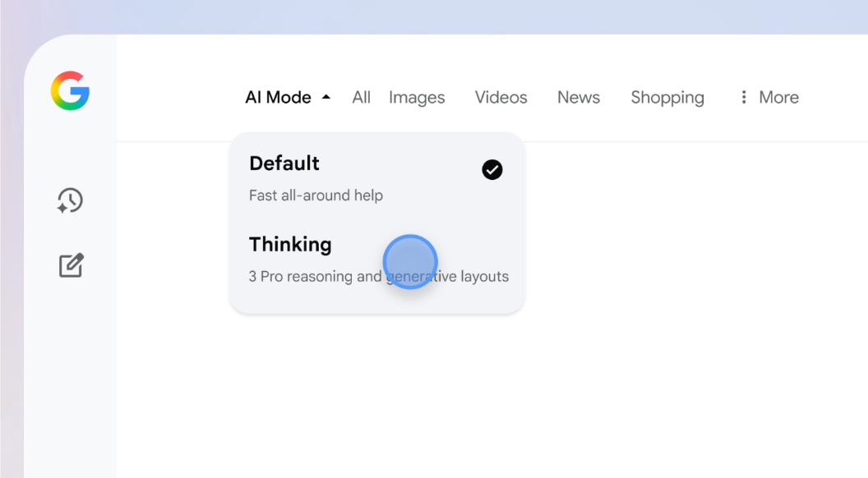Screen dimensions: 868x478
Task: Click the three-dot icon beside More
Action: [x=743, y=97]
